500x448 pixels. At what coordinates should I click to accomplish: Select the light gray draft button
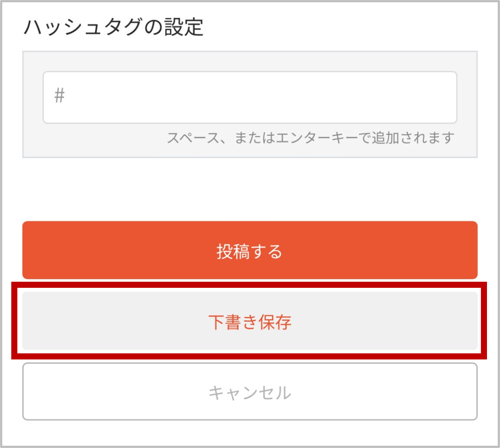[x=250, y=321]
